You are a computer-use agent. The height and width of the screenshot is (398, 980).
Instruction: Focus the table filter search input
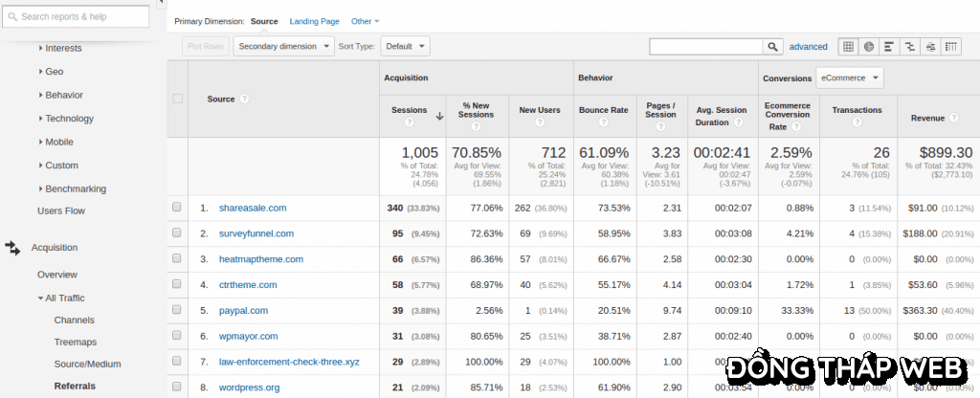(x=706, y=46)
